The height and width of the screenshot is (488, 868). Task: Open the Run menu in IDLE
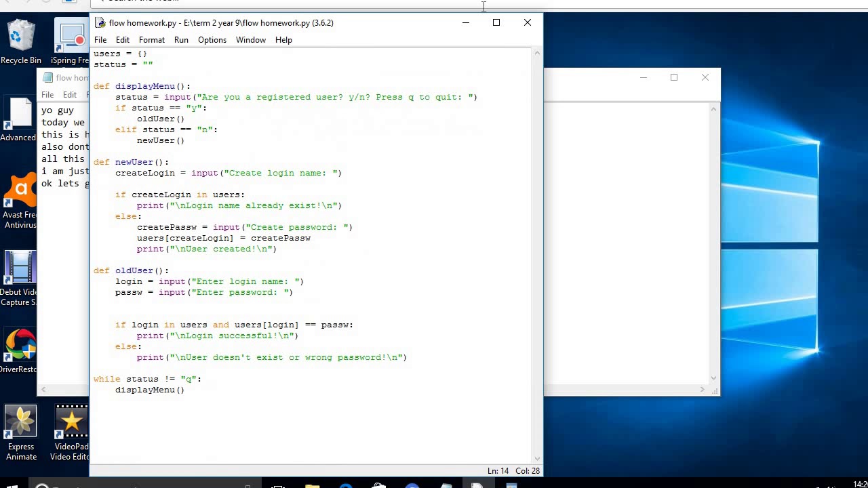tap(181, 40)
